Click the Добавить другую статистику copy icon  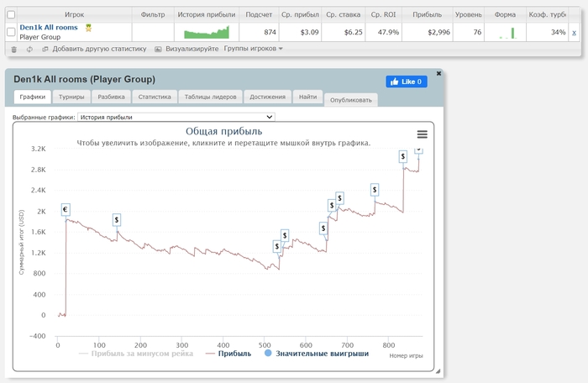pyautogui.click(x=45, y=50)
